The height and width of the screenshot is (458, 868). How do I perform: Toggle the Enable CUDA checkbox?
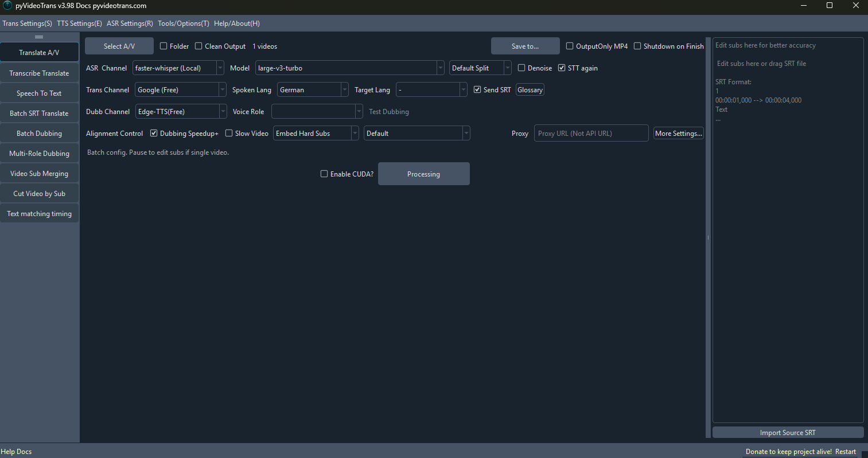(x=324, y=174)
